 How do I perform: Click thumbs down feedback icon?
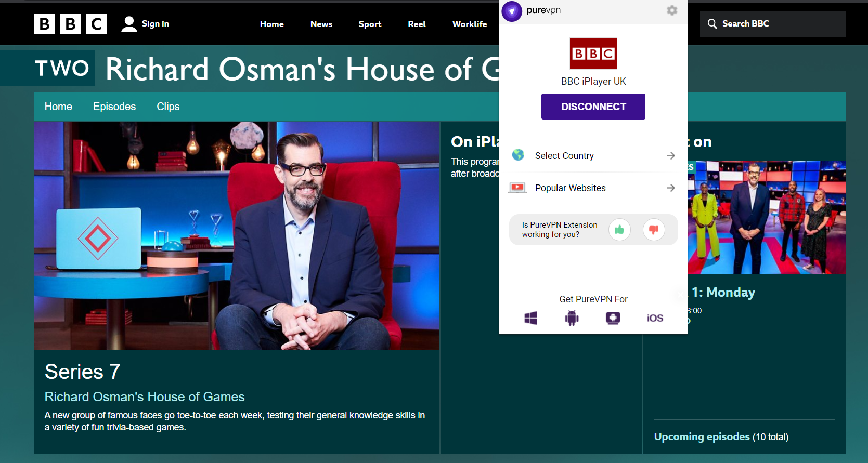click(x=654, y=230)
